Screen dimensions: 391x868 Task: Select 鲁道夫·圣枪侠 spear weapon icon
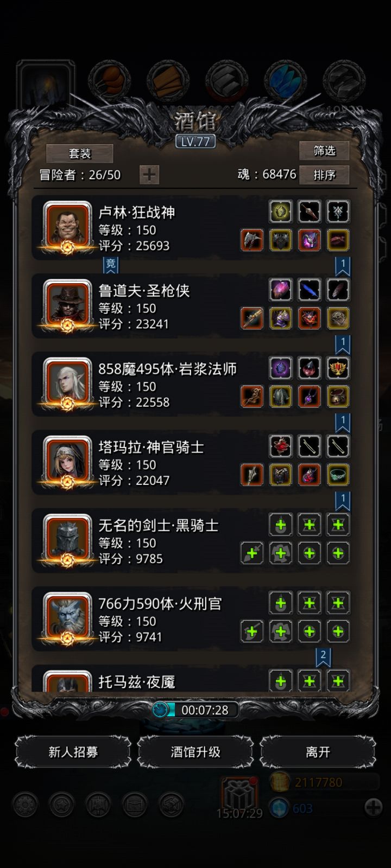point(252,318)
